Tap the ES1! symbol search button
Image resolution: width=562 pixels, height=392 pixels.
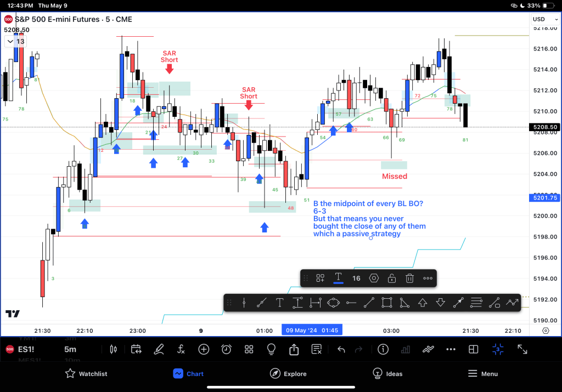click(26, 349)
